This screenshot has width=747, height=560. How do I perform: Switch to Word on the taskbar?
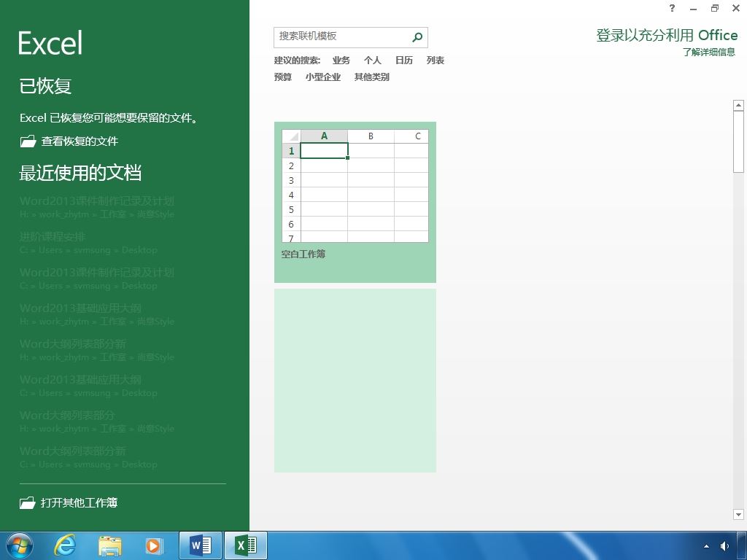point(201,545)
